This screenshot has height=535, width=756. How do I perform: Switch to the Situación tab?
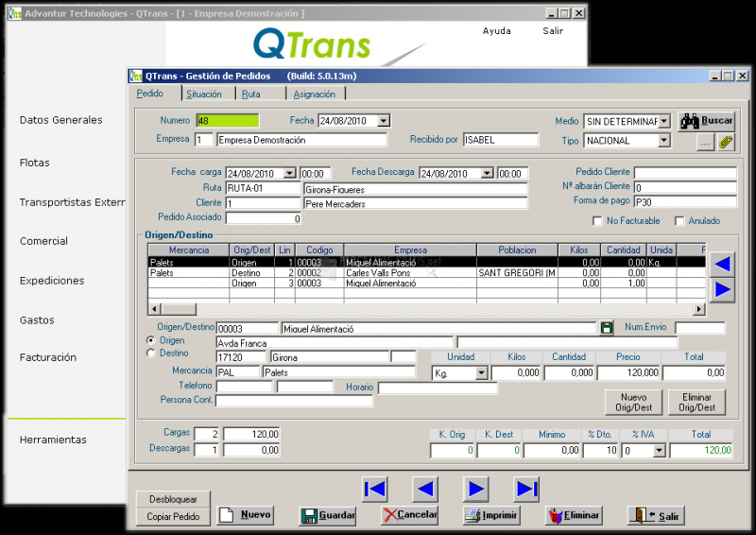(x=204, y=95)
